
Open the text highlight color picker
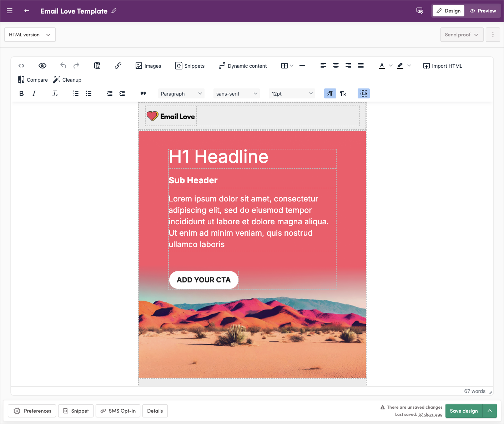(400, 66)
